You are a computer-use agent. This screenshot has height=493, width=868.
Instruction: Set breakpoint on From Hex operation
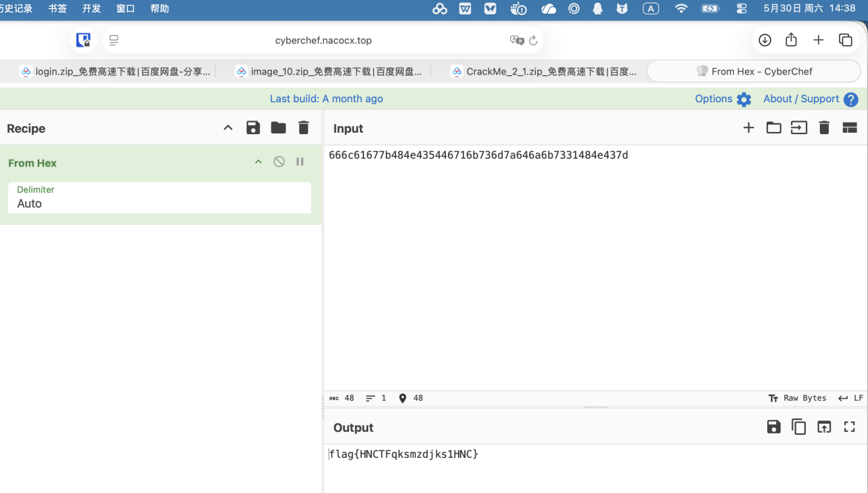(300, 162)
